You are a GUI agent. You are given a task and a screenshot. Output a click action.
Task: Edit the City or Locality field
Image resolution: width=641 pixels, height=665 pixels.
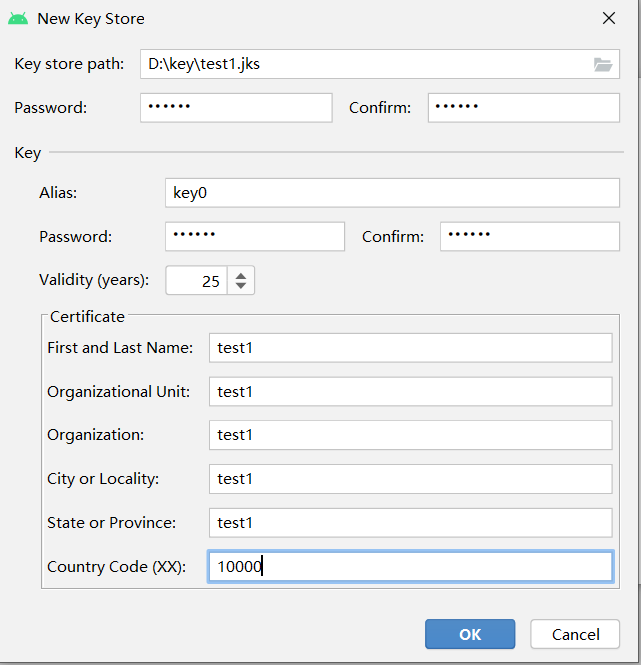click(411, 479)
